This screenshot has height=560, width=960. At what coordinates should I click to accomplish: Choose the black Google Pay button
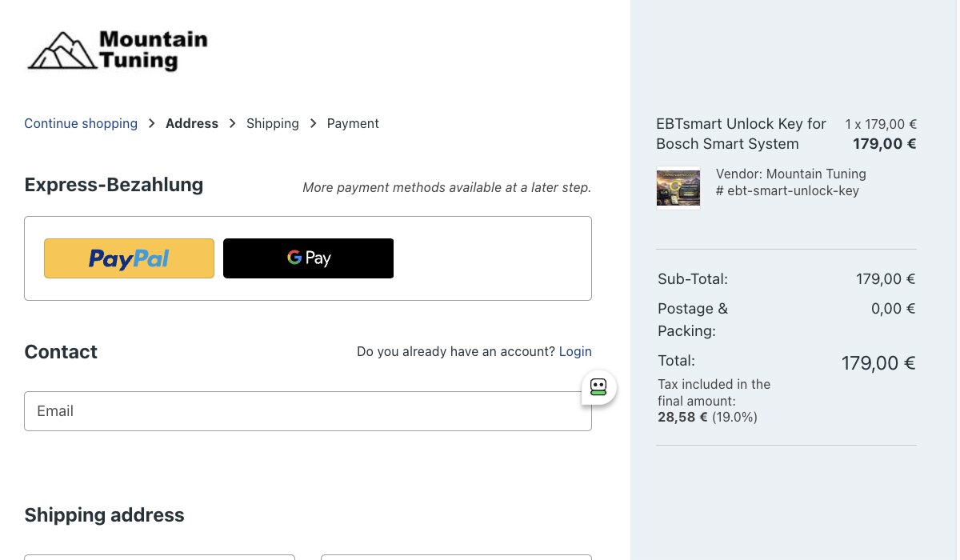tap(308, 258)
